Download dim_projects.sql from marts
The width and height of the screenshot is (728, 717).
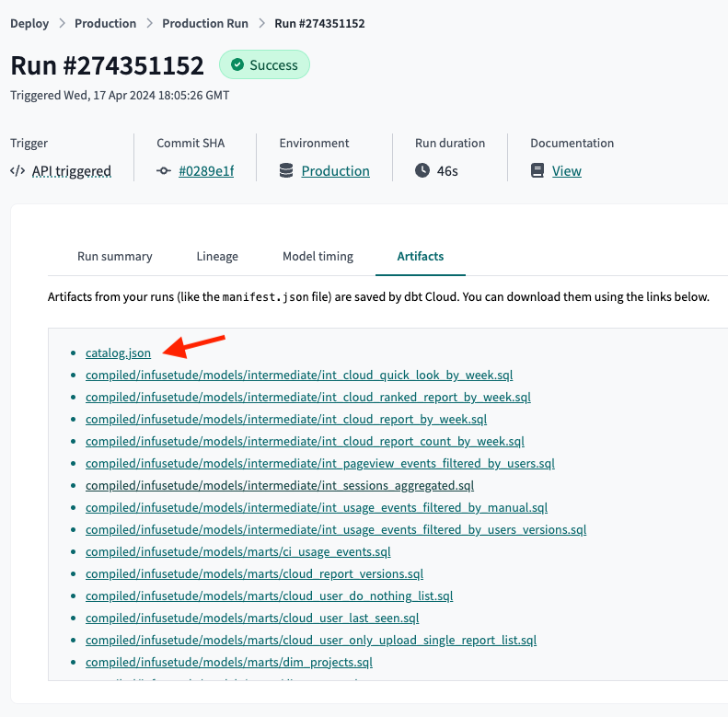[228, 662]
